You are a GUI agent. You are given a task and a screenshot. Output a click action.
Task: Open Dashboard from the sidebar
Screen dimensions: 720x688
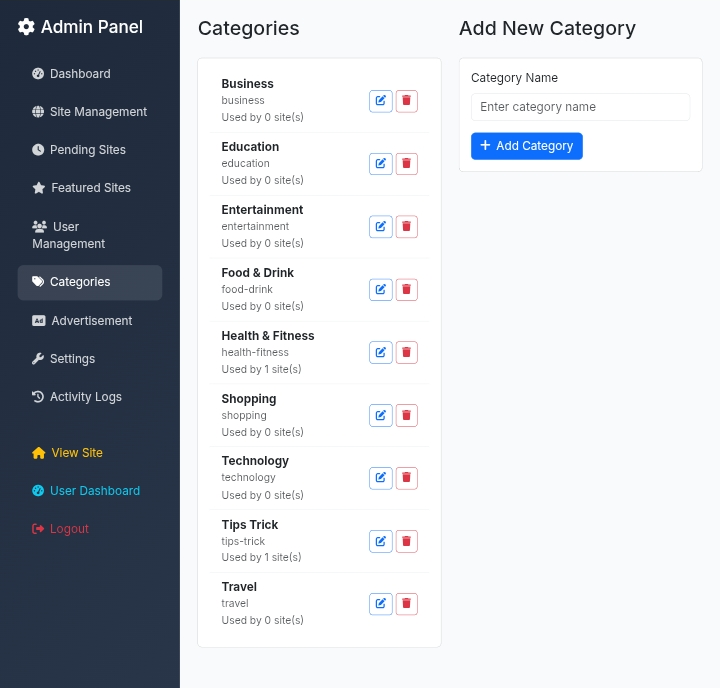pos(90,74)
